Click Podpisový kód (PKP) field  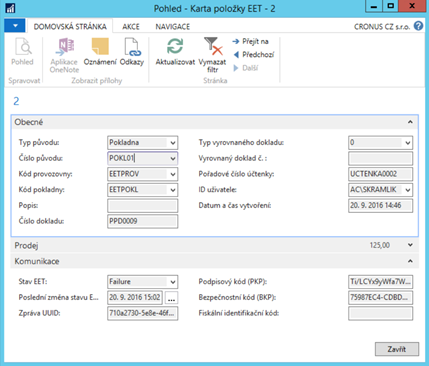[380, 282]
